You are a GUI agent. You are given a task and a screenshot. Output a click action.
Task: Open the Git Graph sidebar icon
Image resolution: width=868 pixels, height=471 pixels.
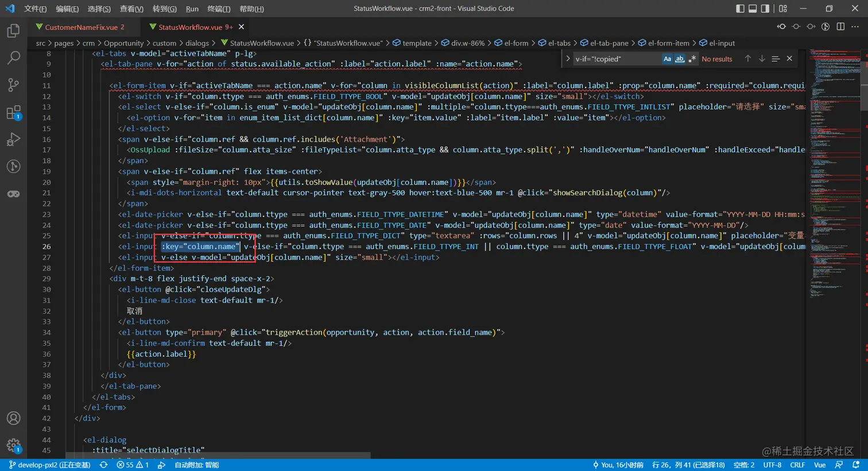pos(13,166)
